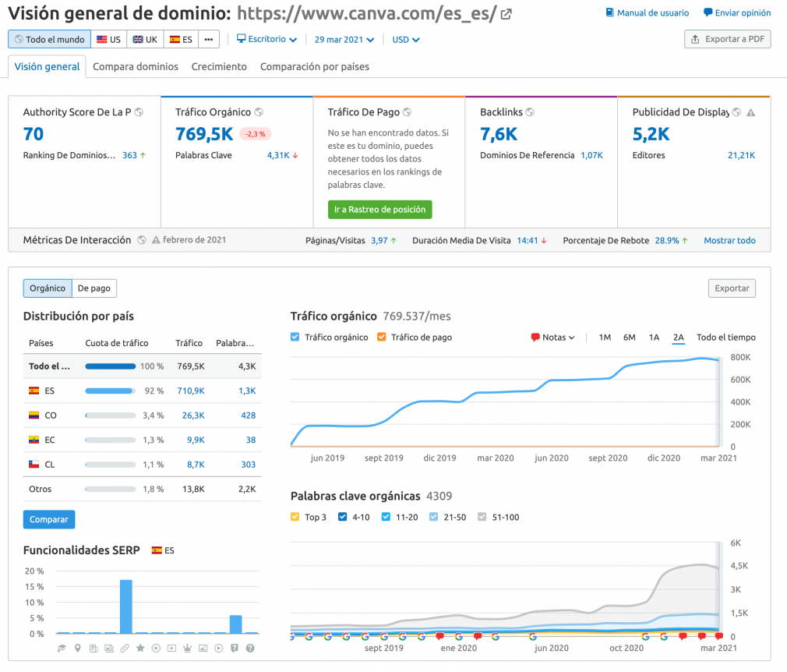Open the Escritorio device dropdown
The height and width of the screenshot is (672, 787).
coord(266,39)
